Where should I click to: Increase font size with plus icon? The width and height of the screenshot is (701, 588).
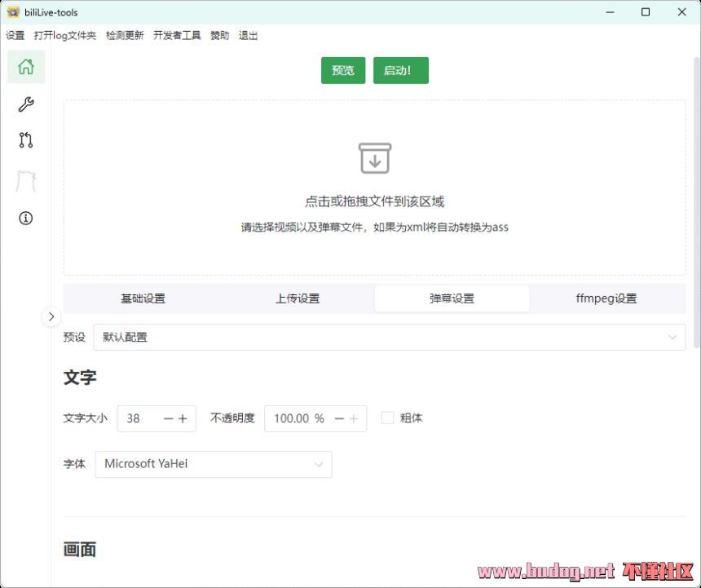tap(183, 418)
